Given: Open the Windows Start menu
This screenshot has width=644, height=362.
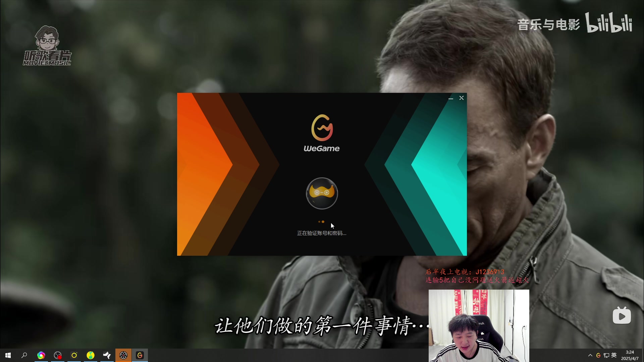Looking at the screenshot, I should point(8,355).
